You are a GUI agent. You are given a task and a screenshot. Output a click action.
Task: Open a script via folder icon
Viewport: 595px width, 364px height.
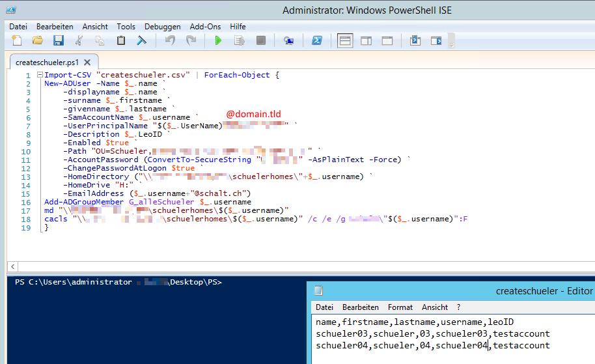pos(38,40)
